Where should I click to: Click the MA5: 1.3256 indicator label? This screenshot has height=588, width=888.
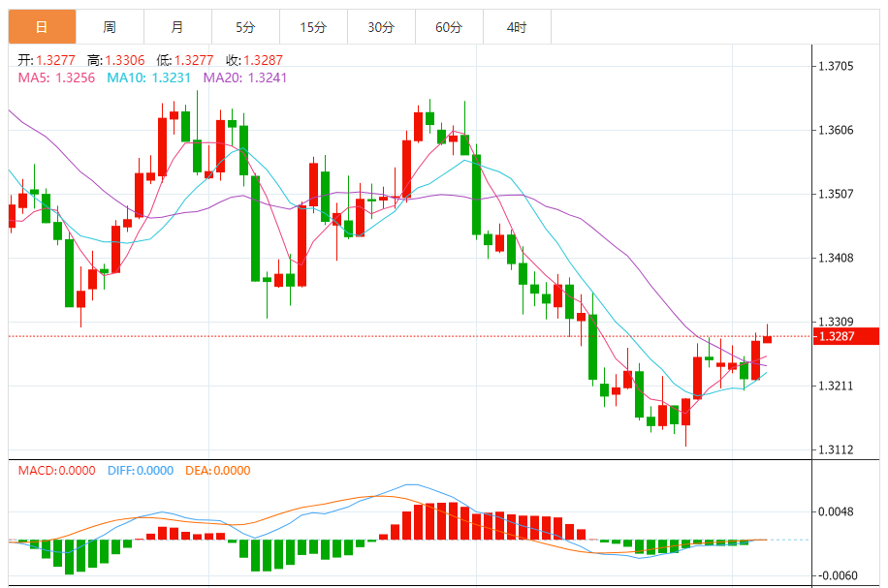(56, 77)
